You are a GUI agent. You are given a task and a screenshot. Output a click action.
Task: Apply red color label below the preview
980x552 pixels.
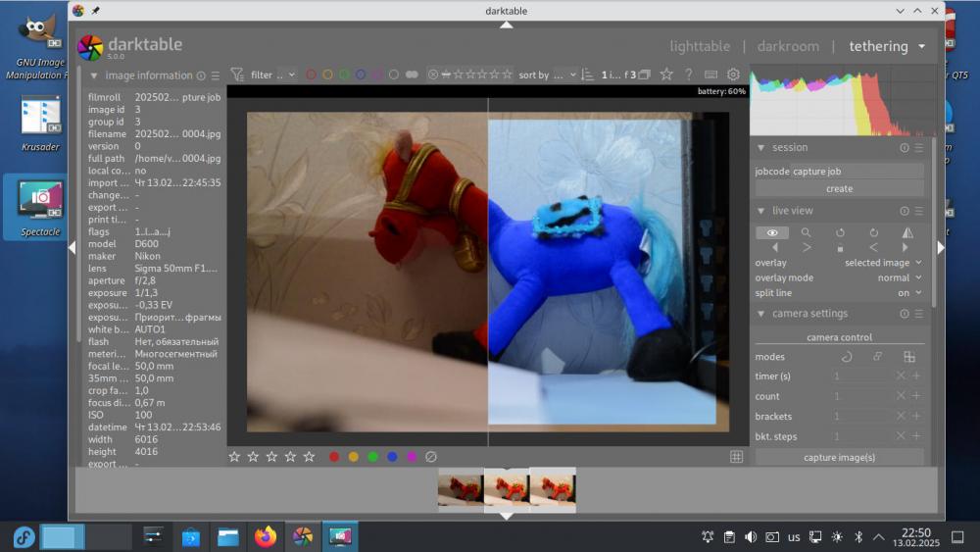click(334, 457)
